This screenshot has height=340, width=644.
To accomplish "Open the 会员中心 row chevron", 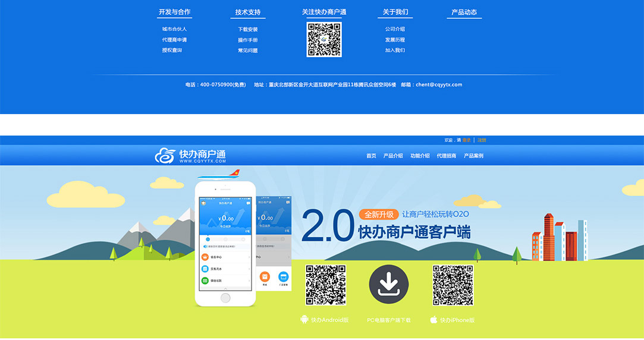I will click(249, 257).
